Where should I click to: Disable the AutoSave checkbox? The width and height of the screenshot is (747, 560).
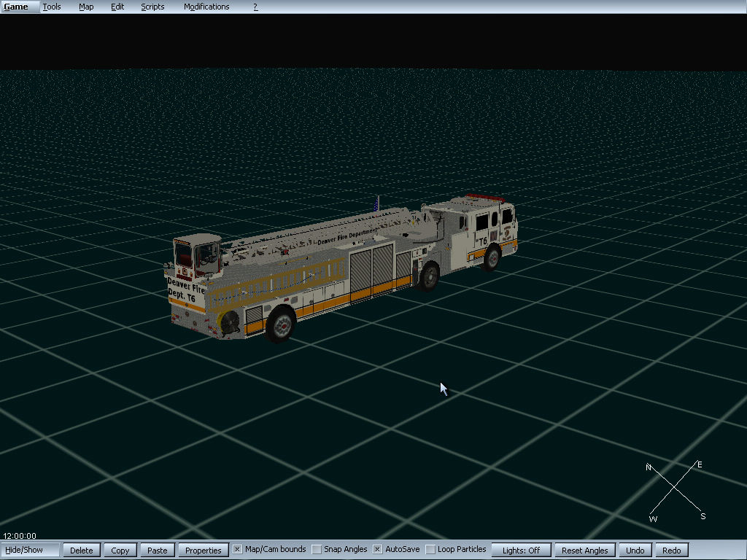coord(377,550)
